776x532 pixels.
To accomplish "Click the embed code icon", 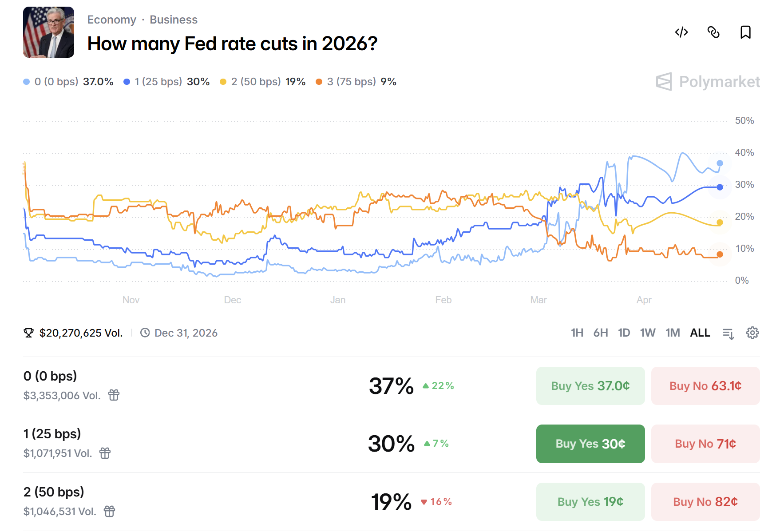I will pyautogui.click(x=681, y=32).
